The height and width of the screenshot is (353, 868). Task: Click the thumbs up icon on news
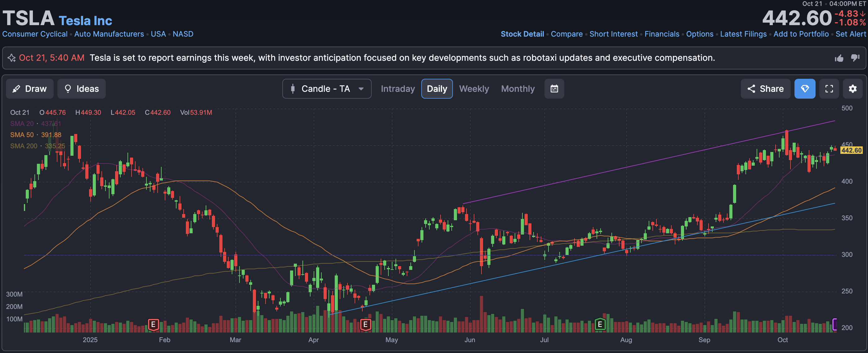coord(839,58)
